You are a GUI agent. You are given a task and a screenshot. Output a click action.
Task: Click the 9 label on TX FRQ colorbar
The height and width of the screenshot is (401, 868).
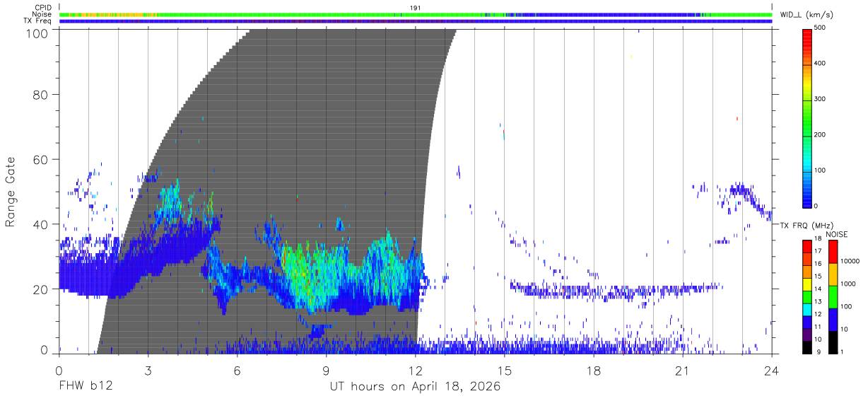[x=819, y=351]
